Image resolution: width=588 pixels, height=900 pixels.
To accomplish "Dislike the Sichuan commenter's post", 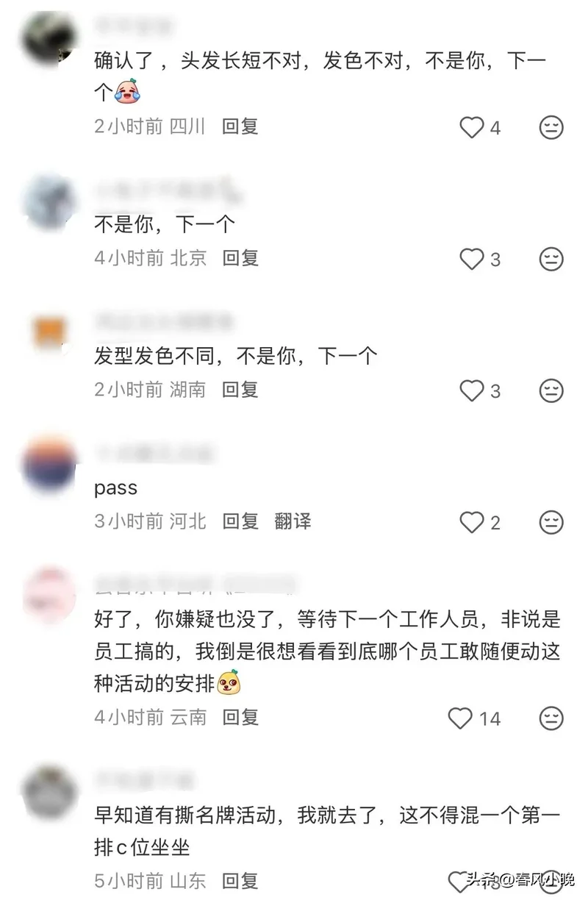I will (x=551, y=127).
